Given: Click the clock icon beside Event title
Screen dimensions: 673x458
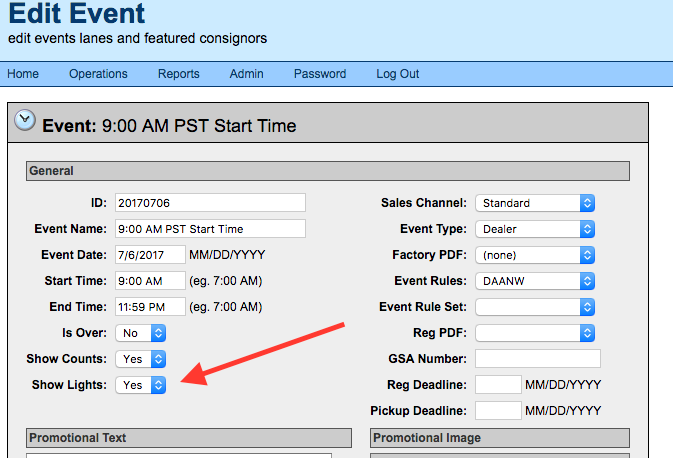Looking at the screenshot, I should click(x=25, y=120).
